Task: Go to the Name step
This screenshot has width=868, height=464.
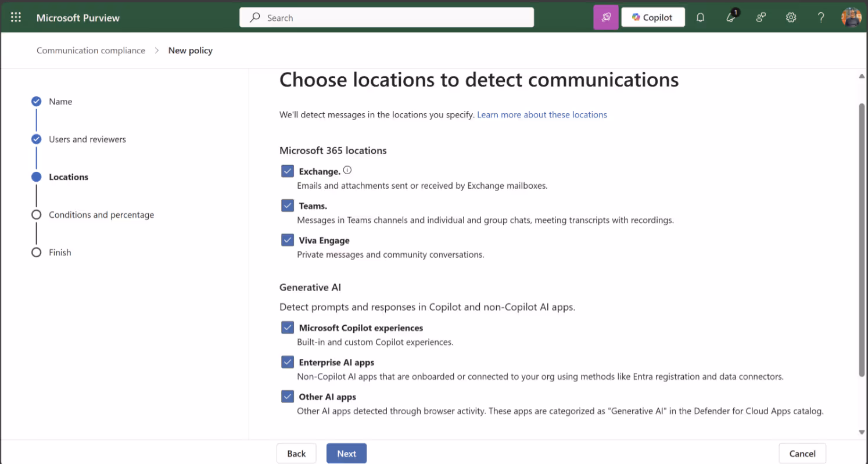Action: pyautogui.click(x=60, y=102)
